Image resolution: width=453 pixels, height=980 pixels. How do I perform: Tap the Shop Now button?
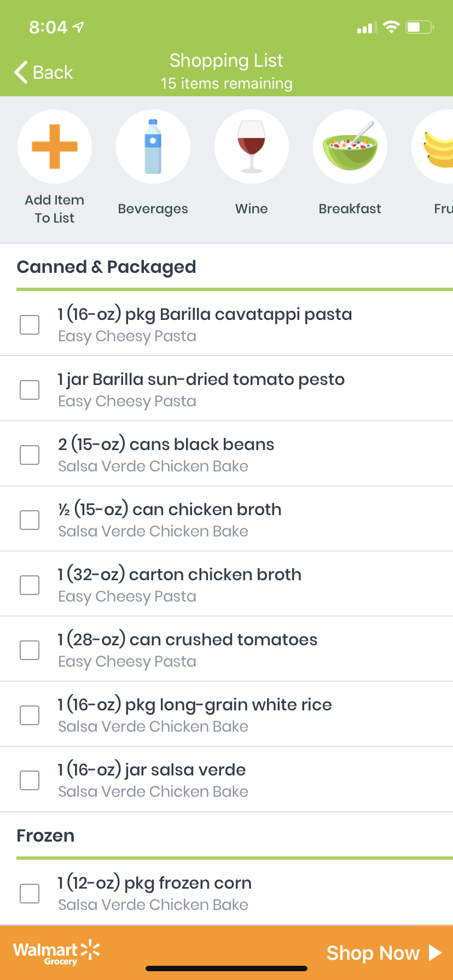(384, 953)
